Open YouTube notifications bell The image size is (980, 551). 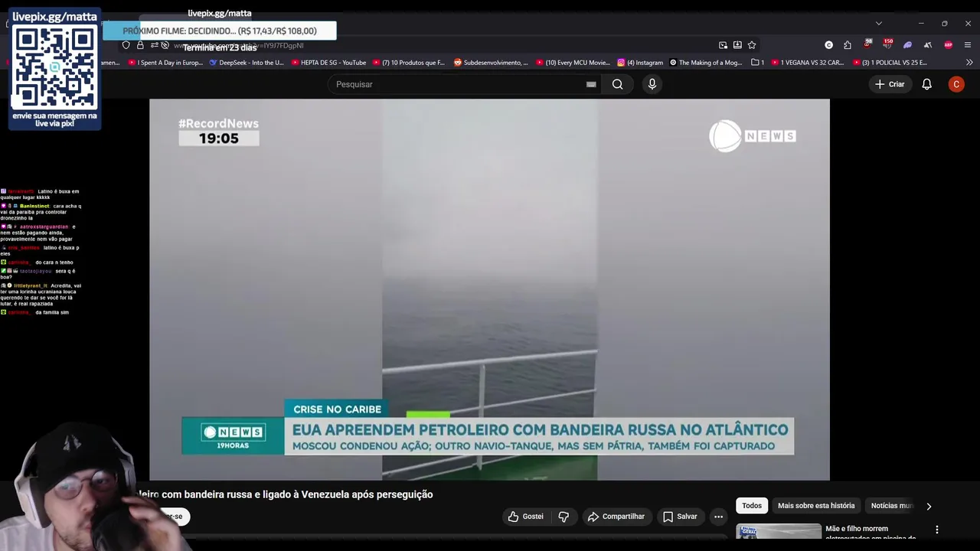pos(926,84)
